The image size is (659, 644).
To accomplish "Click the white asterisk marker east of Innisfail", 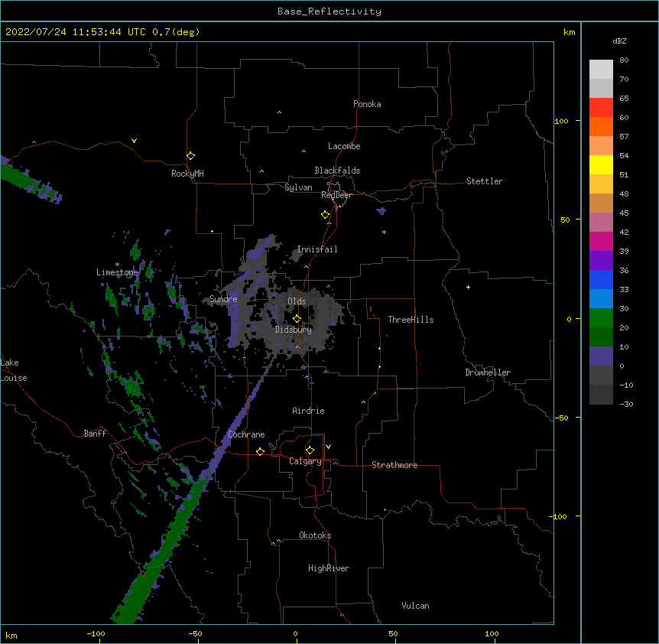I will click(x=384, y=232).
